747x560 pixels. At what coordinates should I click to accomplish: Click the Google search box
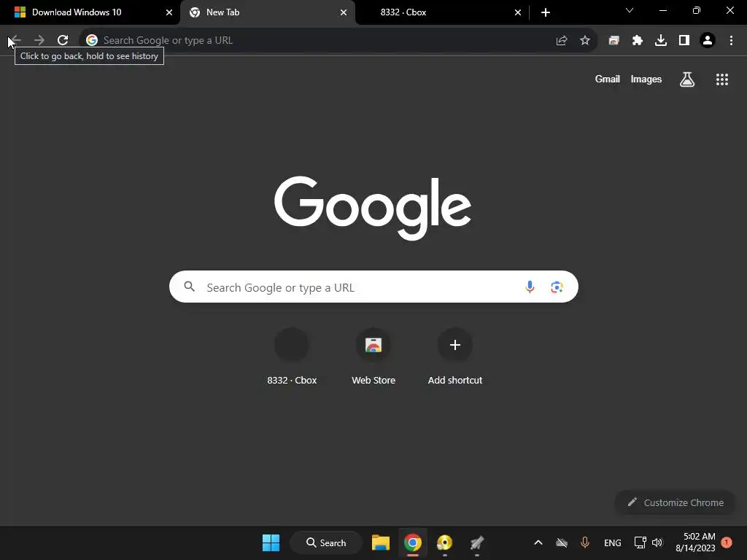(x=373, y=287)
